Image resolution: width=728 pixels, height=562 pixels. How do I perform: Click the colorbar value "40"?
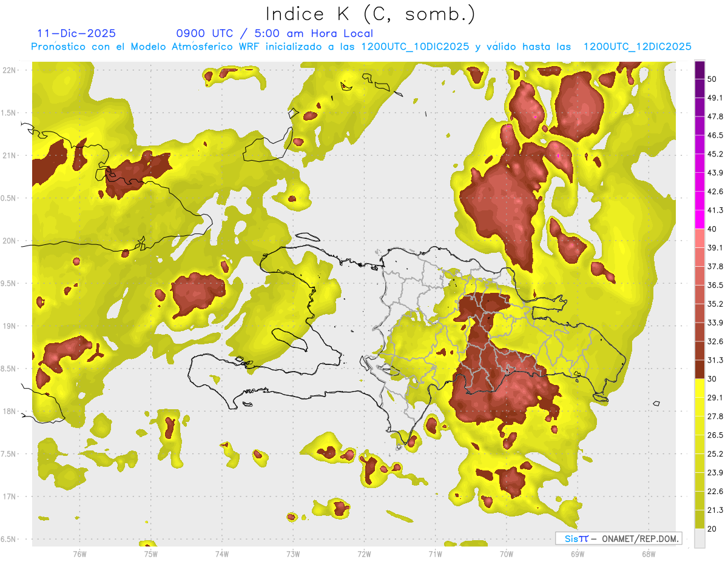point(712,229)
